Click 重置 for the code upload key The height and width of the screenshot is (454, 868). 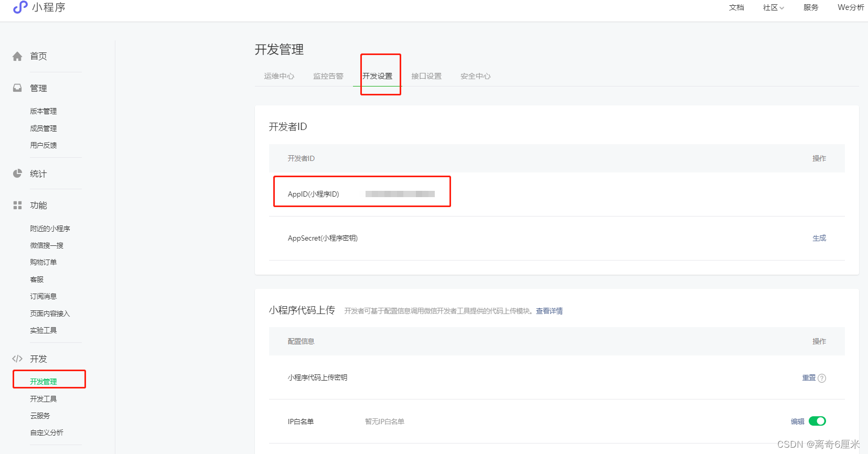809,377
